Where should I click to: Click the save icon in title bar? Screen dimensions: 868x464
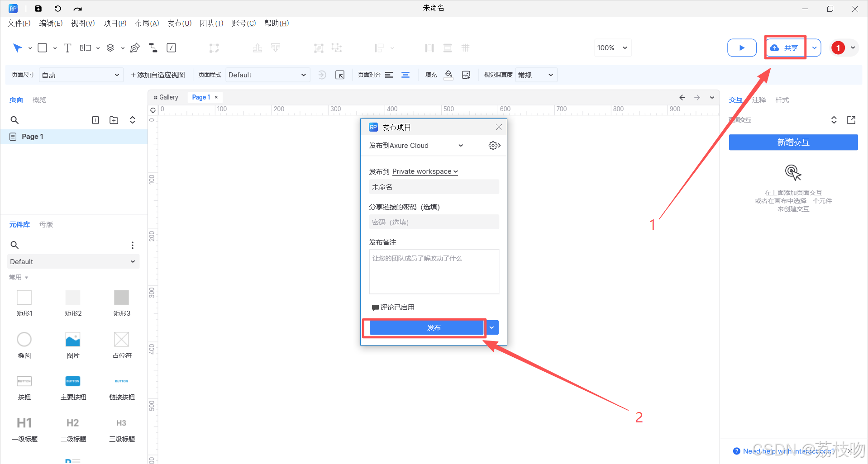[38, 8]
